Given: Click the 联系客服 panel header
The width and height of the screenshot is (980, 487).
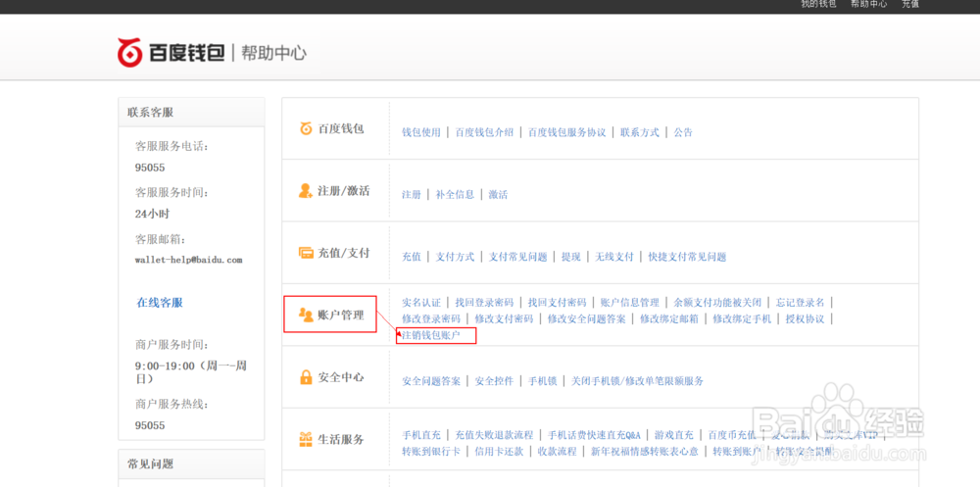Looking at the screenshot, I should (x=191, y=113).
